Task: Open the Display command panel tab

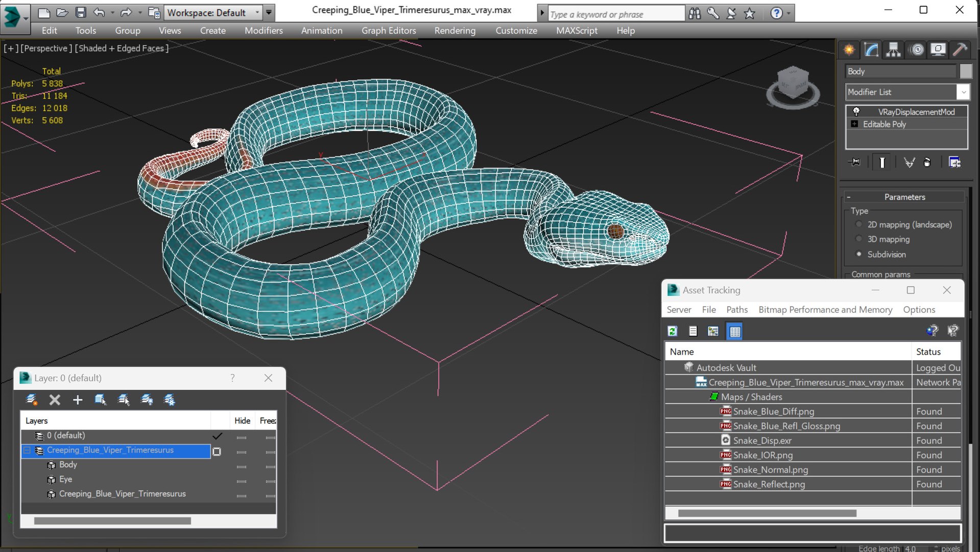Action: tap(938, 50)
